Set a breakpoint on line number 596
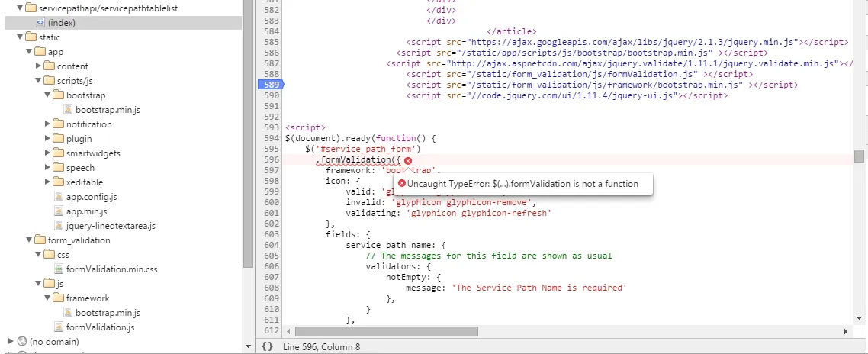Image resolution: width=868 pixels, height=354 pixels. (272, 160)
